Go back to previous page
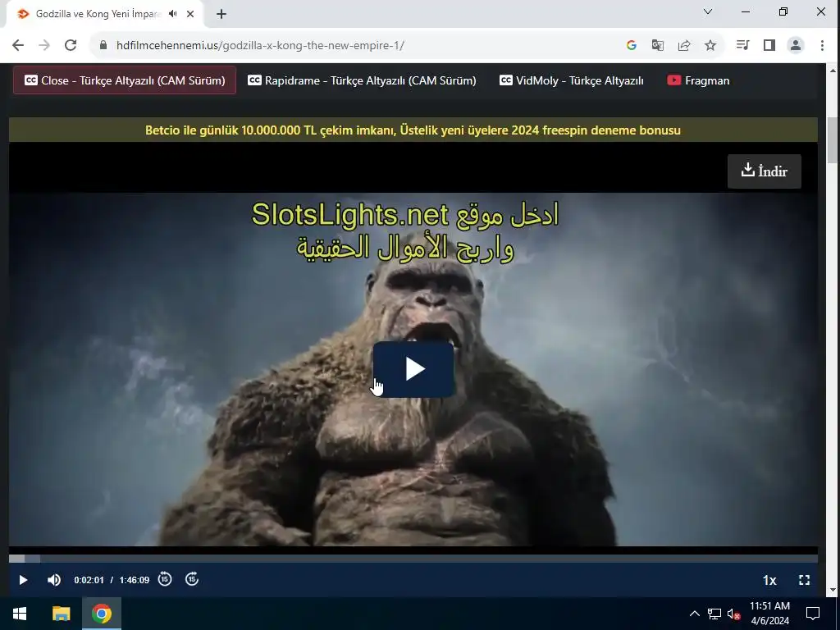This screenshot has width=840, height=630. click(x=18, y=46)
